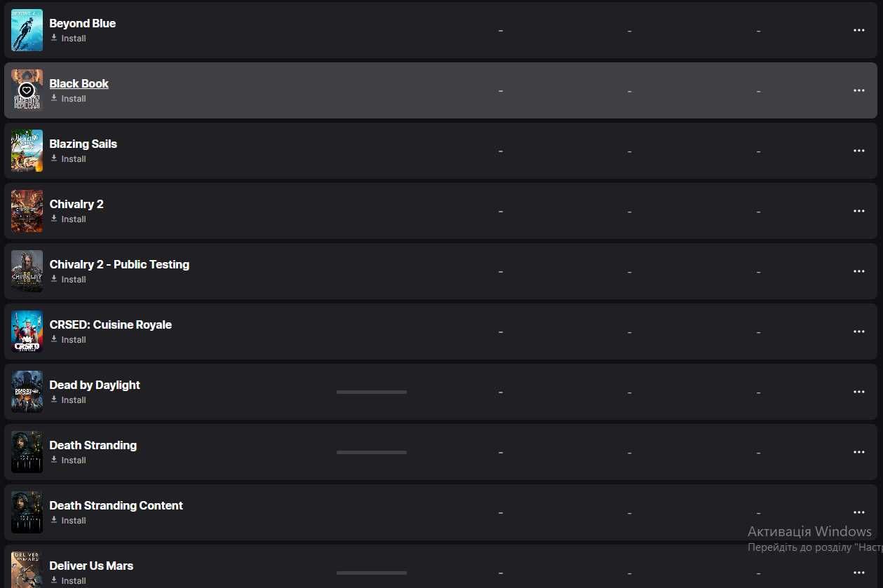Install Beyond Blue
The width and height of the screenshot is (883, 588).
(x=68, y=39)
